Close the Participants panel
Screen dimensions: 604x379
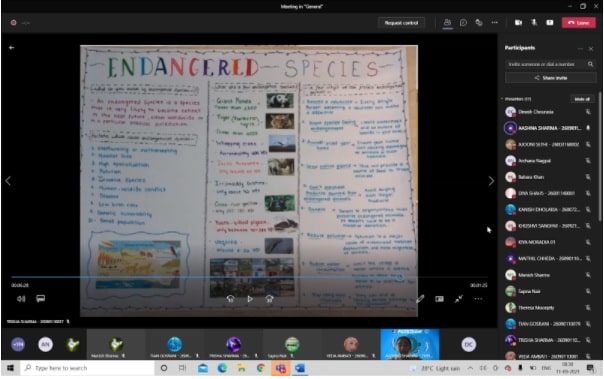tap(591, 49)
